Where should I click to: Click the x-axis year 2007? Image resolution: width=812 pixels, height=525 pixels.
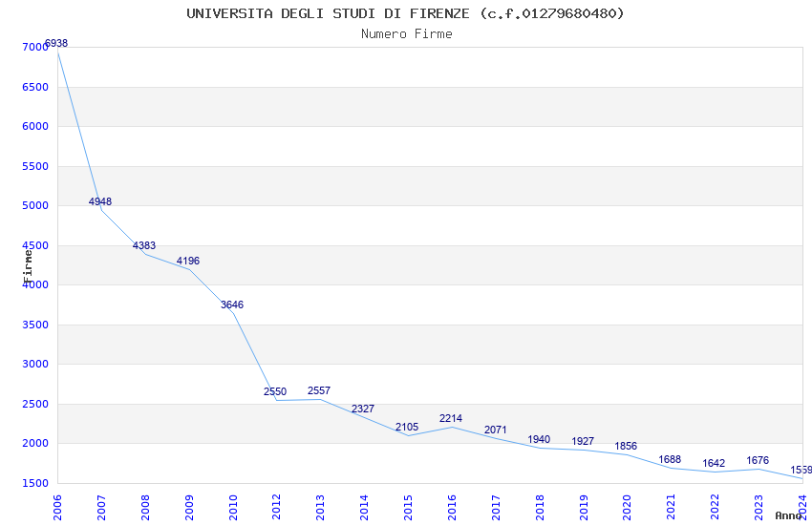pos(101,508)
